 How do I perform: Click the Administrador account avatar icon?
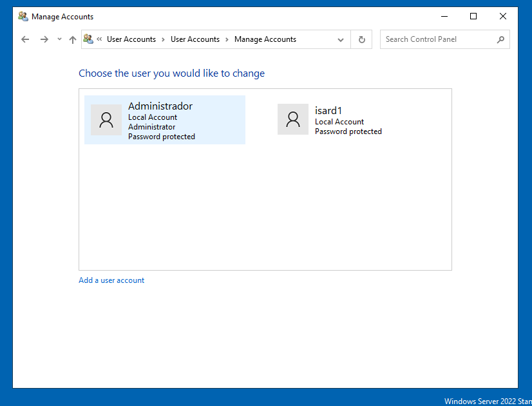(106, 120)
